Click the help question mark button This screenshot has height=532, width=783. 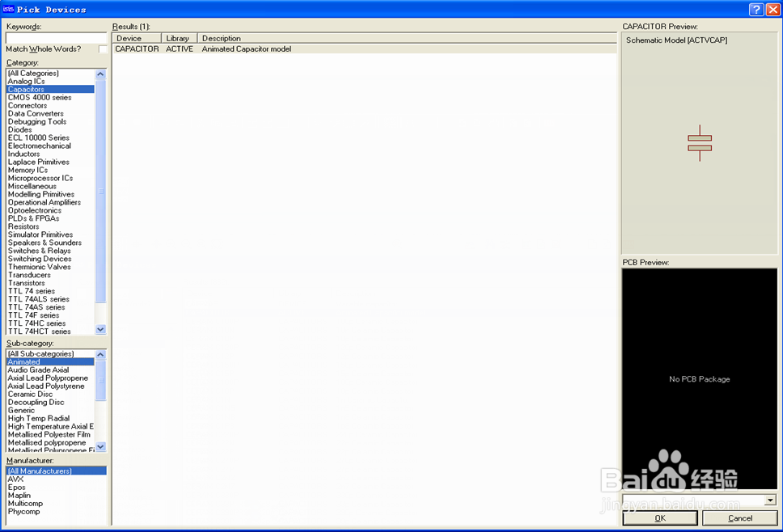[755, 8]
